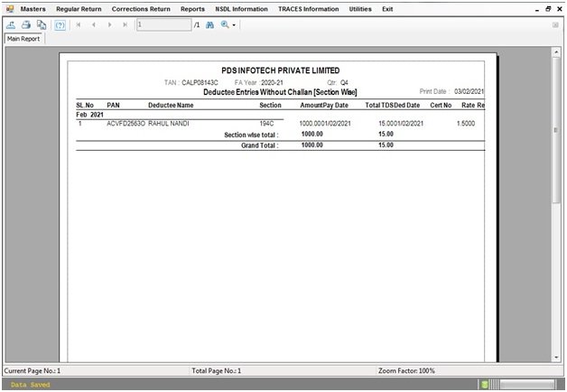The height and width of the screenshot is (392, 567).
Task: Click the Print Report icon
Action: pos(26,25)
